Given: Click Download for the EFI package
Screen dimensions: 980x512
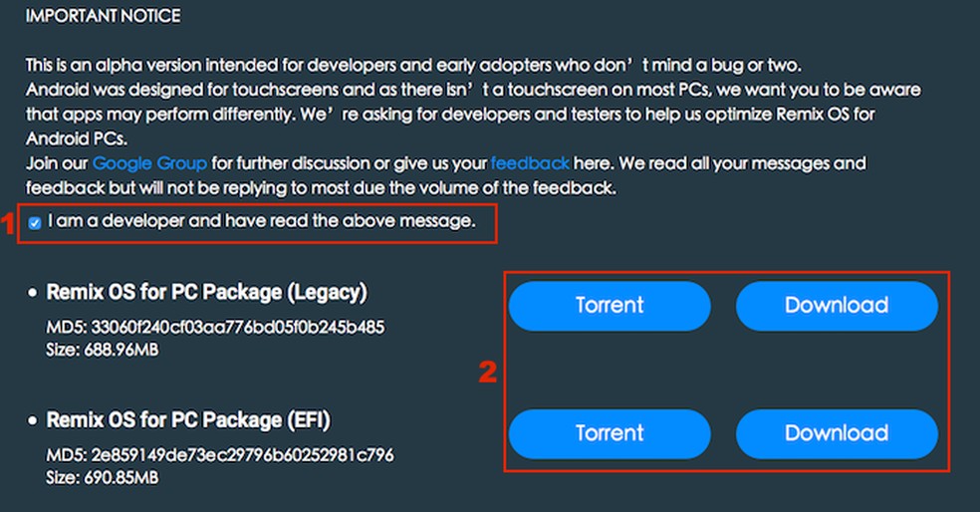Looking at the screenshot, I should click(x=837, y=433).
